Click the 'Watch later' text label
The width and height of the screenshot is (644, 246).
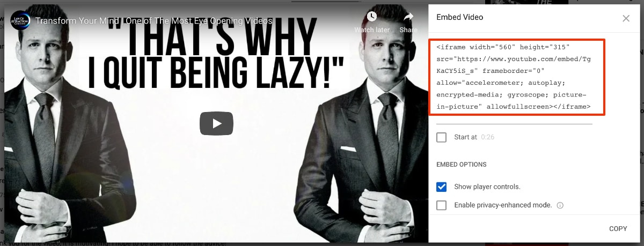click(371, 30)
